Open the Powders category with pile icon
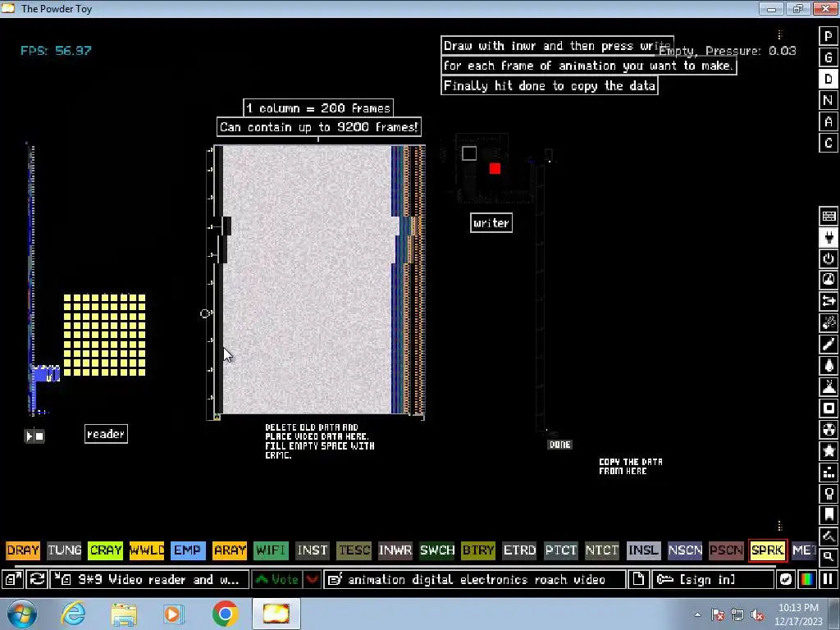This screenshot has width=840, height=630. 829,387
